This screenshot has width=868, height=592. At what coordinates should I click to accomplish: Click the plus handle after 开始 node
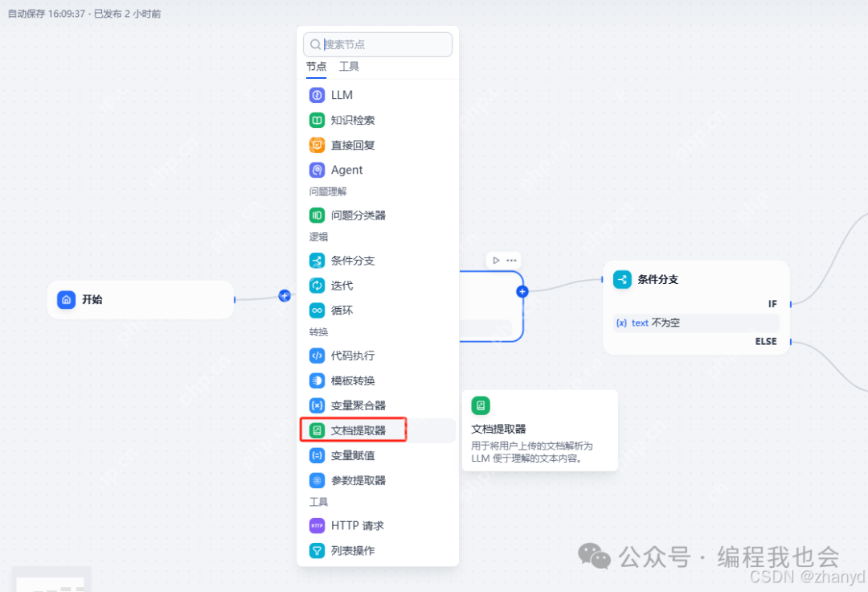(x=285, y=296)
